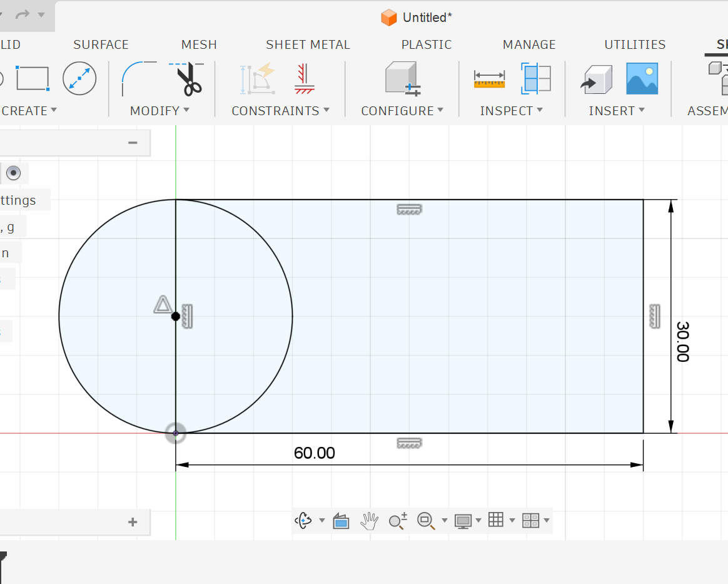Select the 2-Point Rectangle tool
The height and width of the screenshot is (584, 728).
(x=33, y=78)
